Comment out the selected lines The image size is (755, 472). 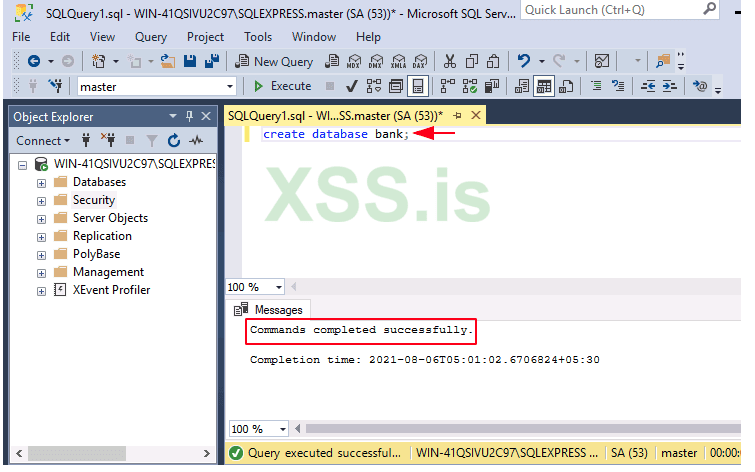596,86
